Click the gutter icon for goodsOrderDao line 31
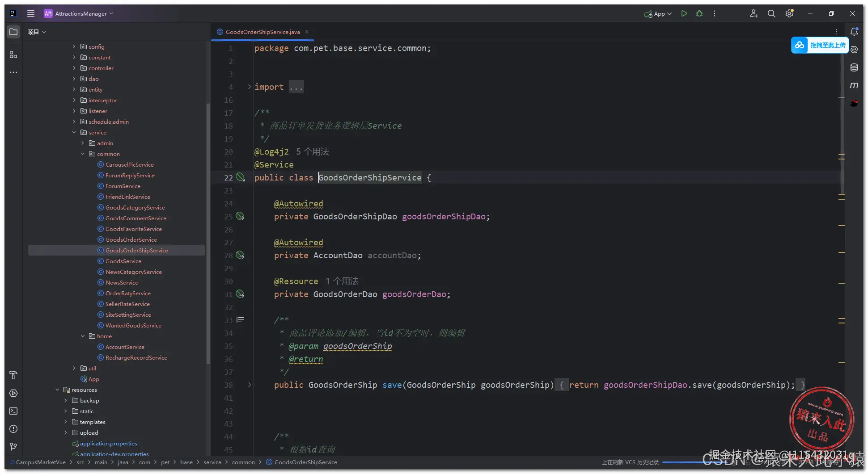The height and width of the screenshot is (474, 868). (x=240, y=294)
